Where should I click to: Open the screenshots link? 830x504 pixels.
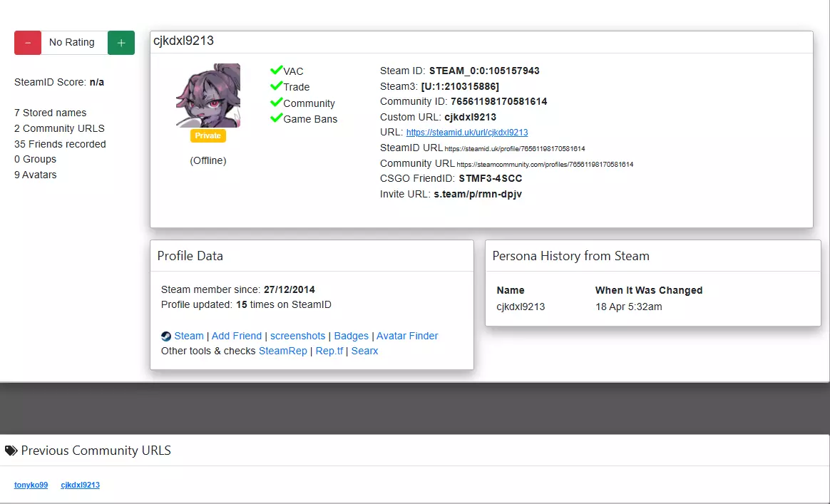[x=297, y=336]
